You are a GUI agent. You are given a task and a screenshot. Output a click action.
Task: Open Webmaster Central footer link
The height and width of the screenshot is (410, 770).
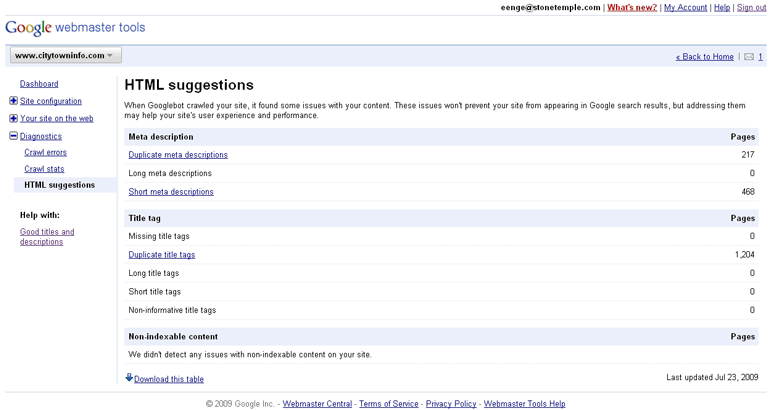pos(317,404)
